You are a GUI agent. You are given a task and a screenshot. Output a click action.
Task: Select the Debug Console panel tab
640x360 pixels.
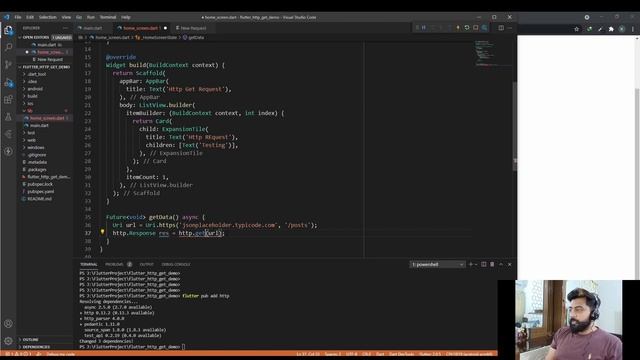pos(176,264)
